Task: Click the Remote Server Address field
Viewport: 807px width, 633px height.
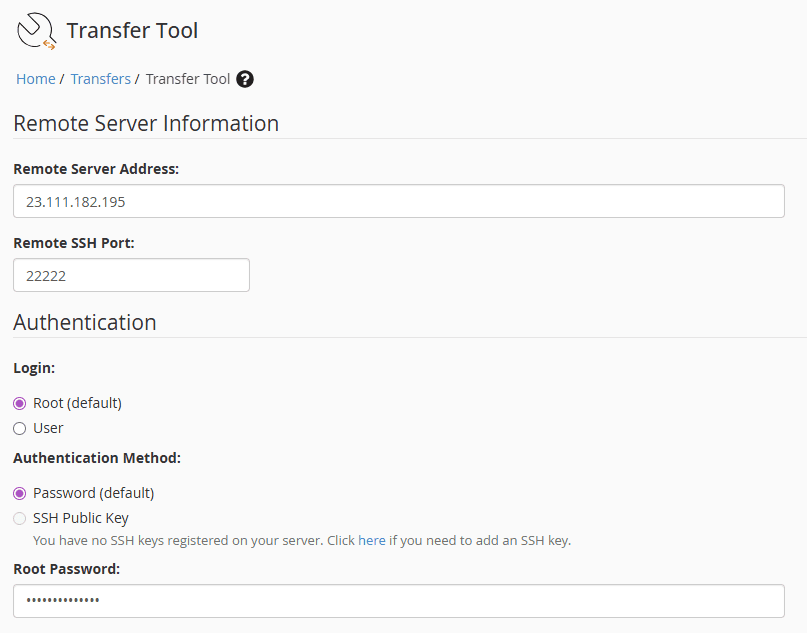Action: (x=400, y=201)
